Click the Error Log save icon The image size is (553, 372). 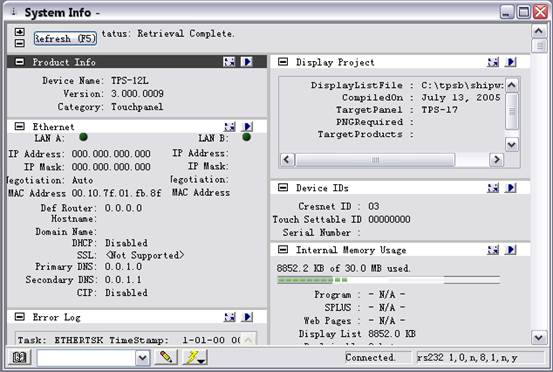230,317
